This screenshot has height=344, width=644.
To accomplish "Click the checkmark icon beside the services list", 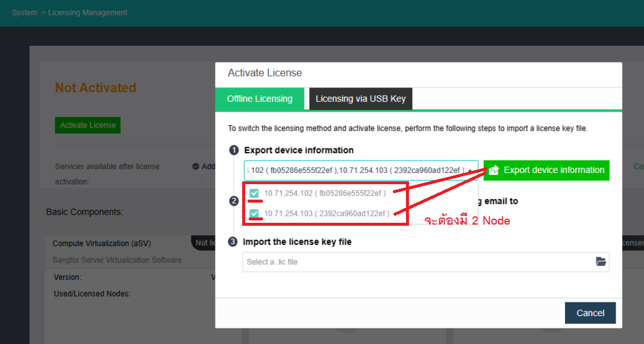I will (x=196, y=166).
